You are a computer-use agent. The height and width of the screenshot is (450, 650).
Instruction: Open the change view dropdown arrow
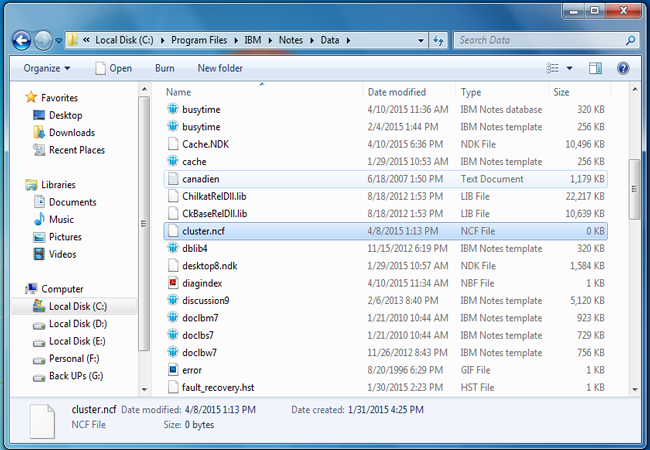click(569, 68)
